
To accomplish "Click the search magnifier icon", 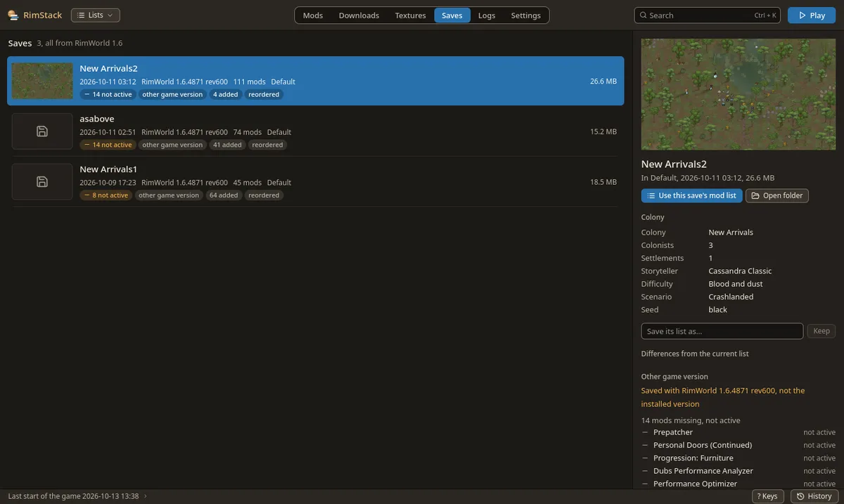I will [x=643, y=15].
